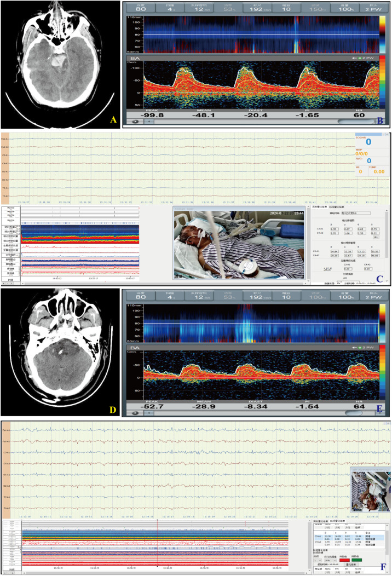Click the play button in the lower Doppler window

pyautogui.click(x=135, y=412)
